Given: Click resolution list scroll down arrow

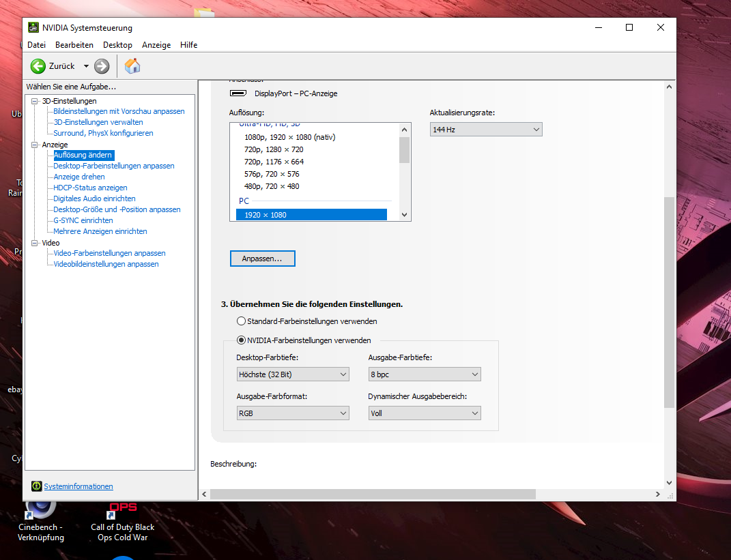Looking at the screenshot, I should click(x=404, y=215).
